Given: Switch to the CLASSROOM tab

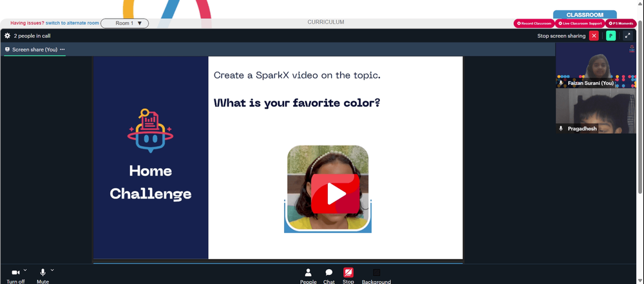Looking at the screenshot, I should pos(585,15).
